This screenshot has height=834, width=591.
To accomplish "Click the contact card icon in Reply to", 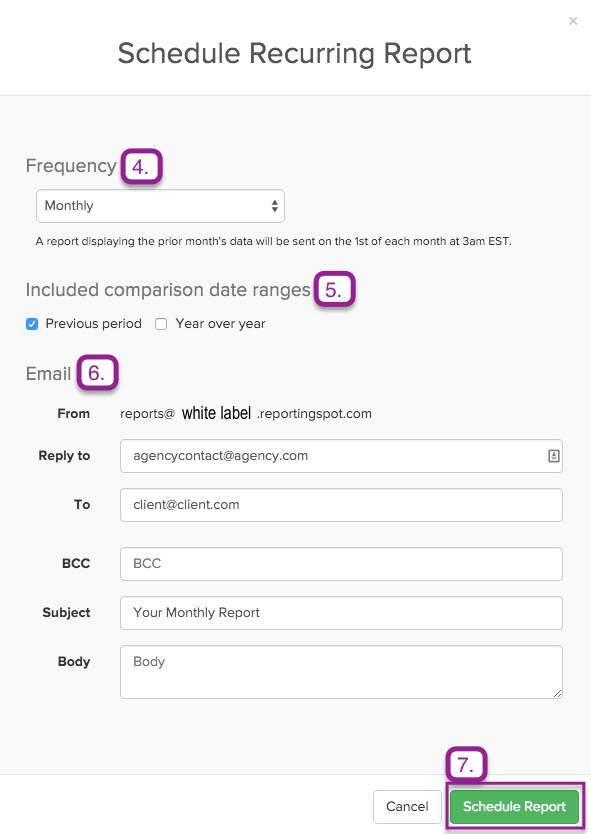I will click(553, 456).
